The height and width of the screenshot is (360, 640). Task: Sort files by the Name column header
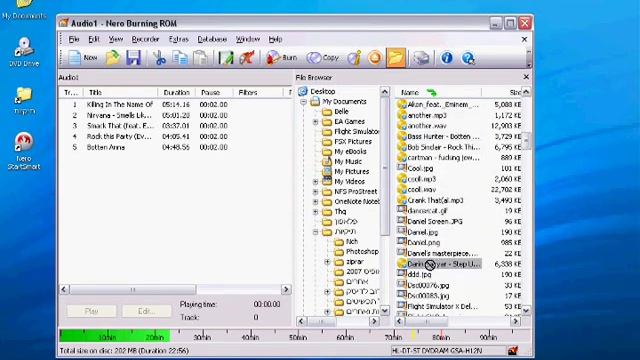439,93
